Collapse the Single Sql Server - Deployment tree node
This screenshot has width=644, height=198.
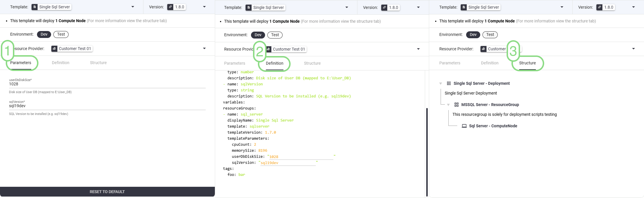tap(441, 84)
